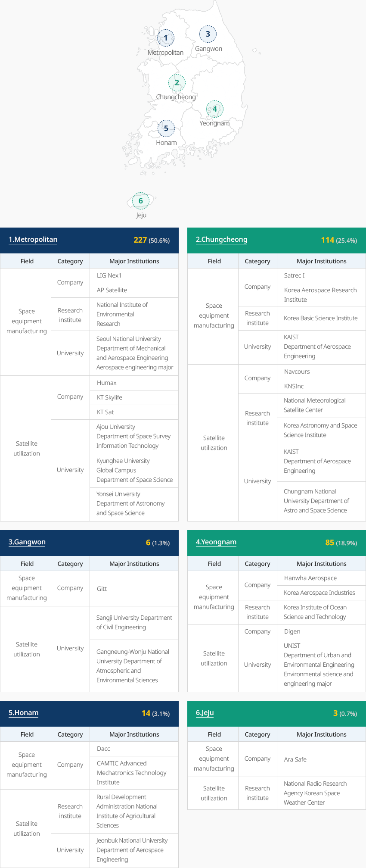The width and height of the screenshot is (366, 868).
Task: Open the 2.Chungcheong heading link
Action: pyautogui.click(x=221, y=240)
